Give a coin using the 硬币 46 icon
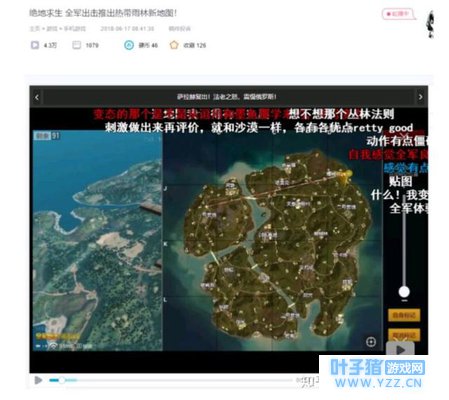This screenshot has width=449, height=400. click(129, 45)
